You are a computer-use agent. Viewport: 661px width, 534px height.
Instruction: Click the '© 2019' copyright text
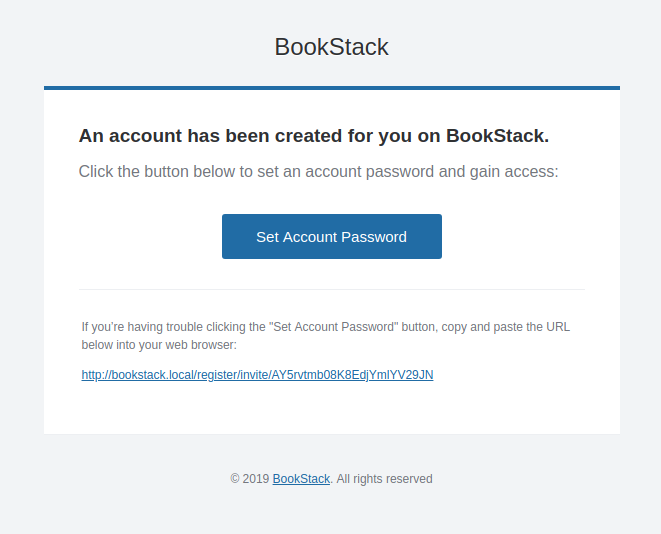pyautogui.click(x=250, y=479)
